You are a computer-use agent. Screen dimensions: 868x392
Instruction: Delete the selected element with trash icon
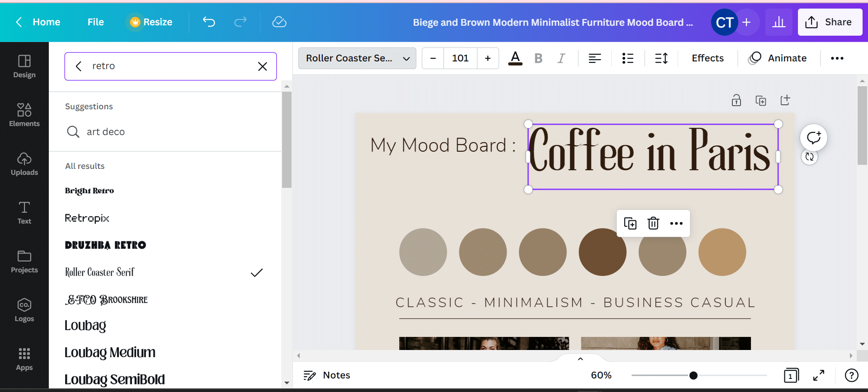pyautogui.click(x=653, y=223)
